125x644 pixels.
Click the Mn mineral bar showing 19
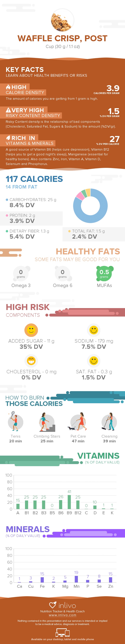coord(76,579)
